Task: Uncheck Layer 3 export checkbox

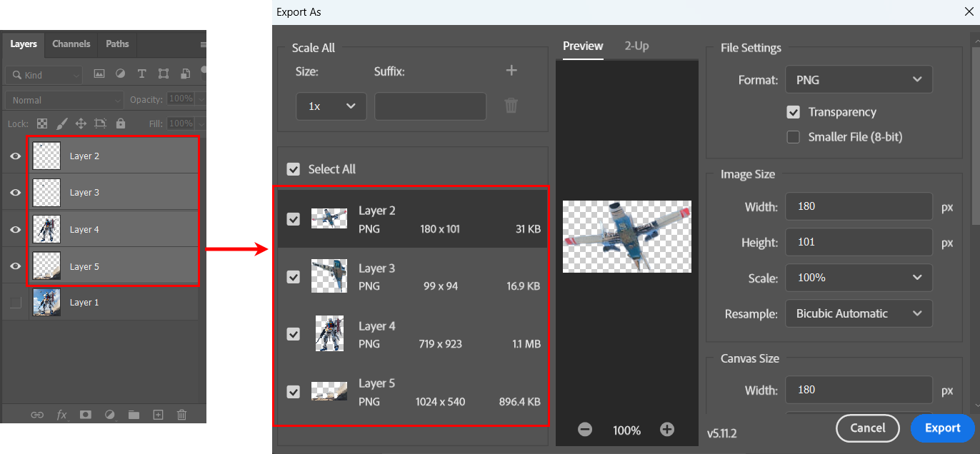Action: click(x=293, y=277)
